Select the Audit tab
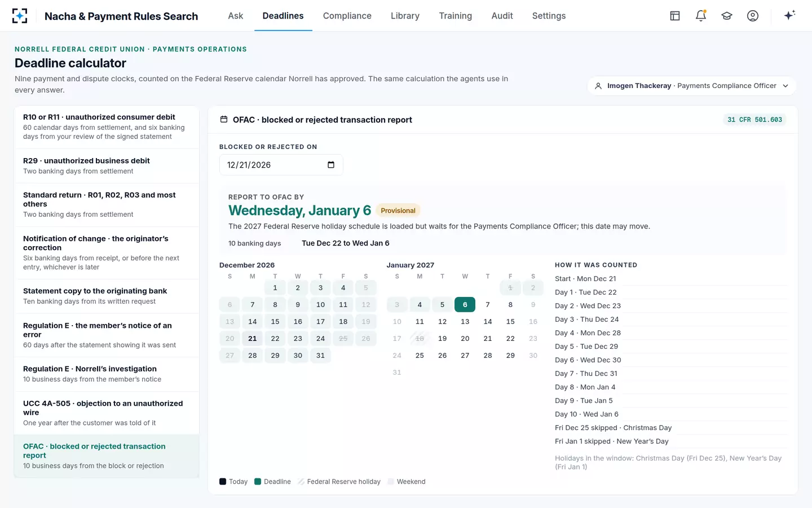Screen dimensions: 812x508 [x=502, y=16]
